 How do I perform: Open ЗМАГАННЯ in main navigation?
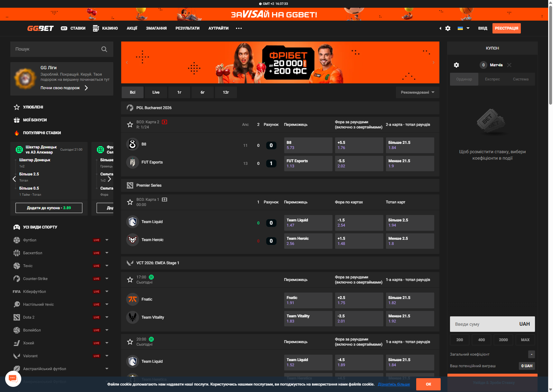(156, 28)
